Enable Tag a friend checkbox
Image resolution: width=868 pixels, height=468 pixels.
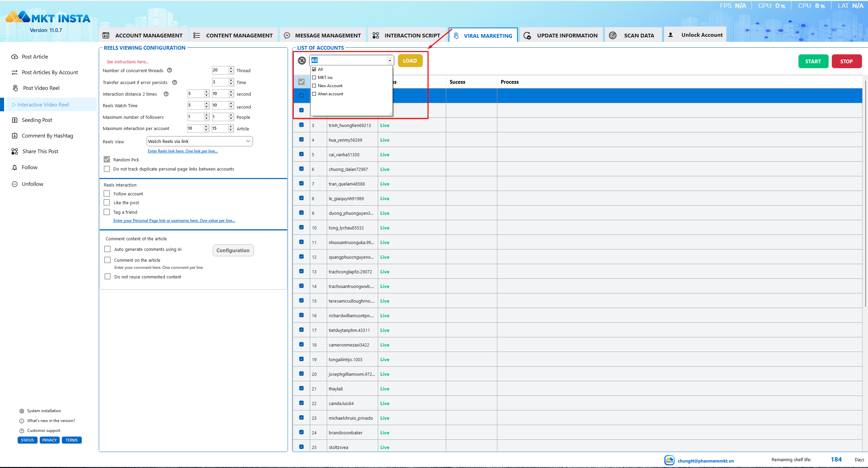point(107,212)
